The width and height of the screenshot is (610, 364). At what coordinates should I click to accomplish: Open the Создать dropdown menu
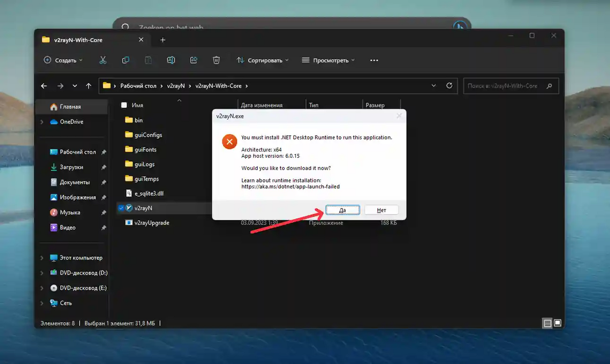click(x=63, y=60)
